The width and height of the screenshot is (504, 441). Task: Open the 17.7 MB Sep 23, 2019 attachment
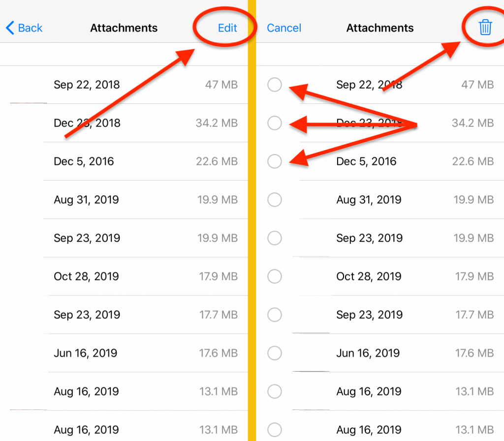[x=123, y=315]
